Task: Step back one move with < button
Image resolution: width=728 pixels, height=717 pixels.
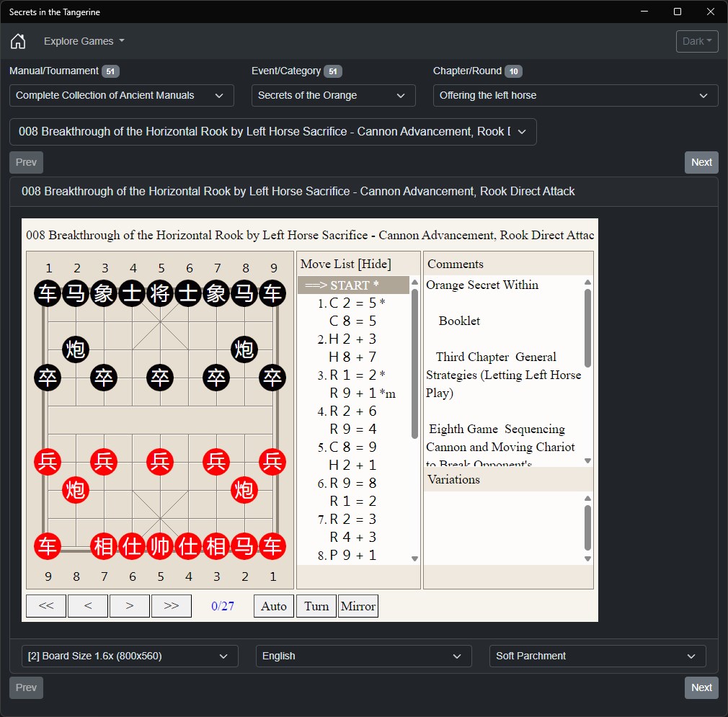Action: pos(88,606)
